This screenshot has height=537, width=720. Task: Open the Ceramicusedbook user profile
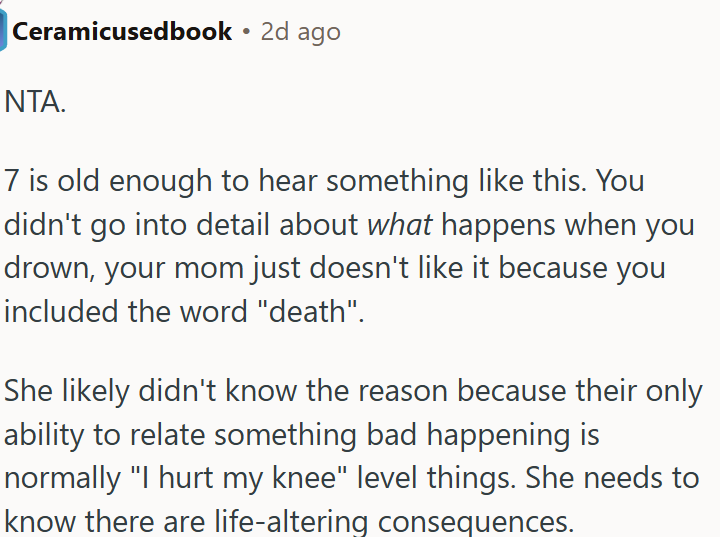pos(122,32)
